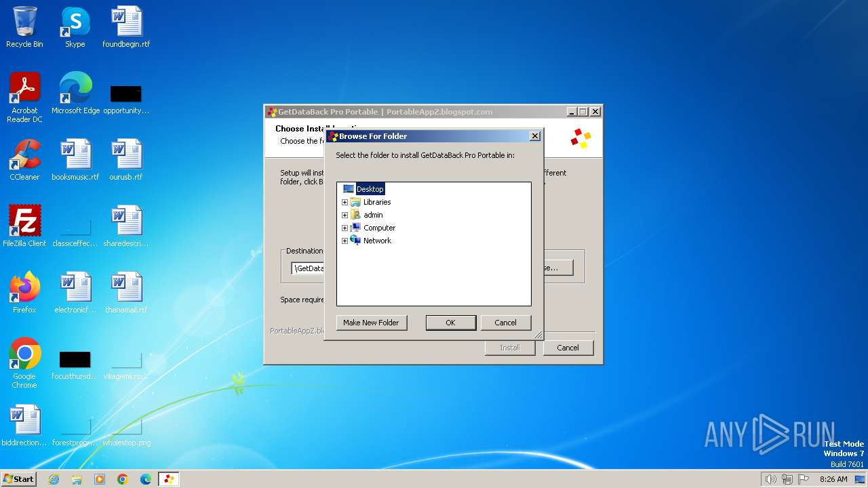The width and height of the screenshot is (868, 488).
Task: Click the destination folder path field
Action: tap(309, 268)
